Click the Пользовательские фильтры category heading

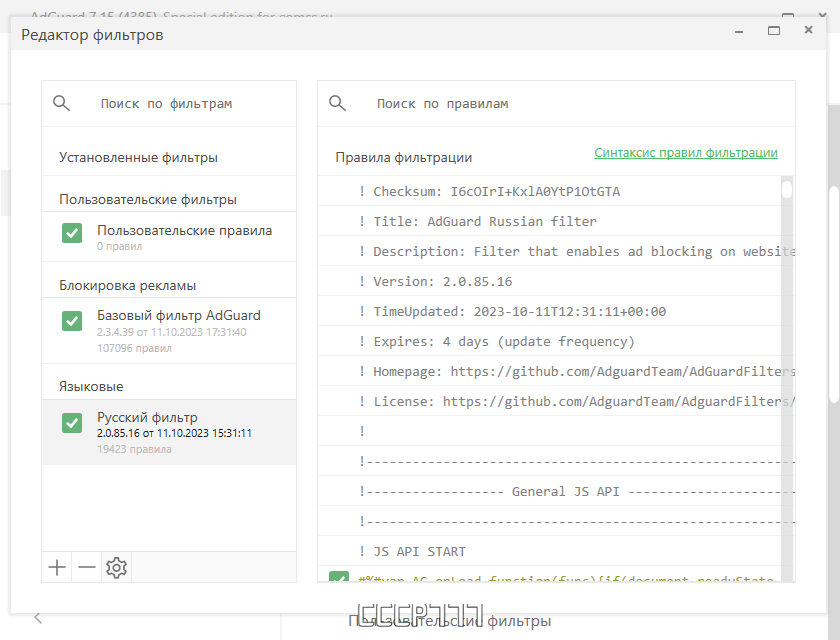[148, 199]
